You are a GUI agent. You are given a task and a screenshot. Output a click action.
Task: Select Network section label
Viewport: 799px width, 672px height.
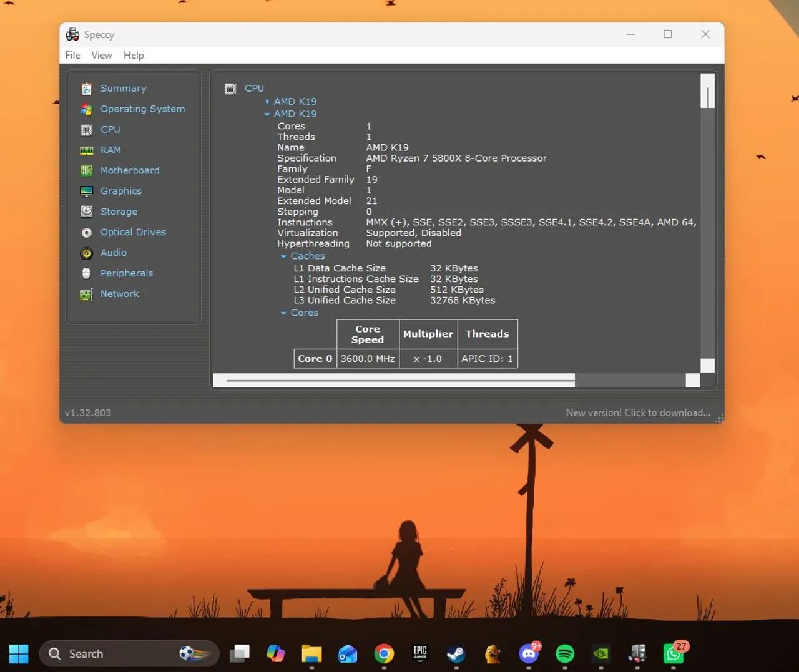120,294
